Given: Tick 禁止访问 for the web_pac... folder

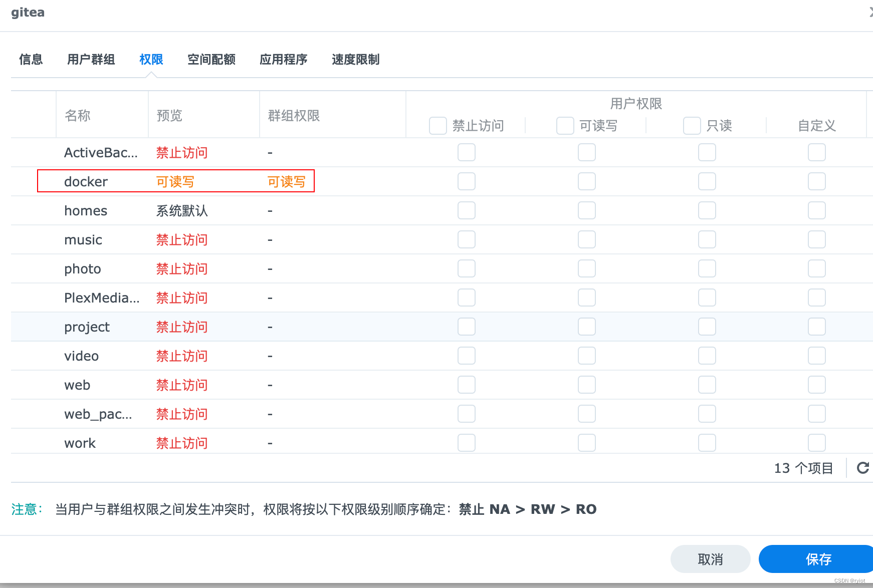Looking at the screenshot, I should pos(467,414).
